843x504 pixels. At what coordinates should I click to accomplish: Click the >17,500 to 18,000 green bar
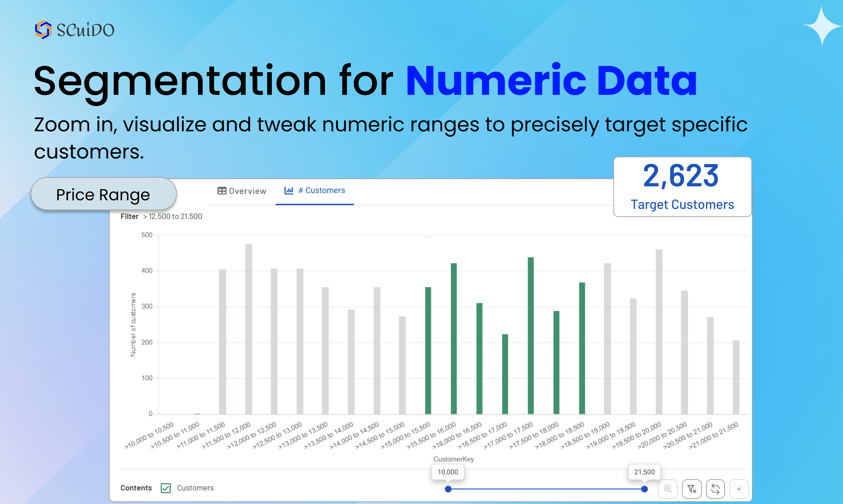[556, 362]
